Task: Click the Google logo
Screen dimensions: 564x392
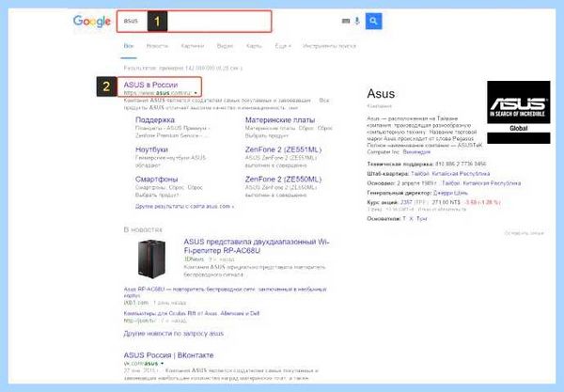Action: pos(92,22)
